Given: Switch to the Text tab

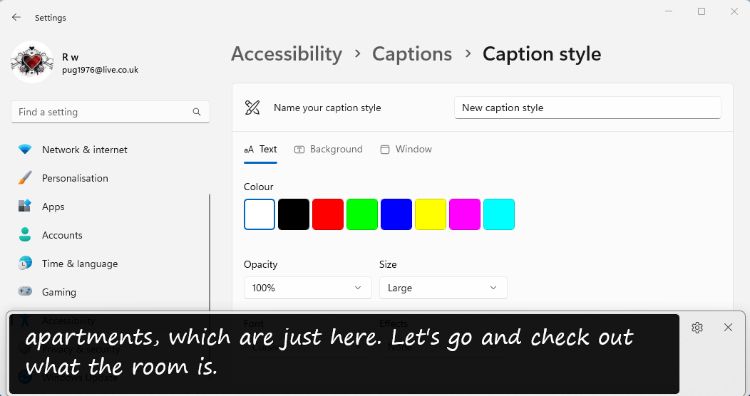Looking at the screenshot, I should (x=260, y=149).
